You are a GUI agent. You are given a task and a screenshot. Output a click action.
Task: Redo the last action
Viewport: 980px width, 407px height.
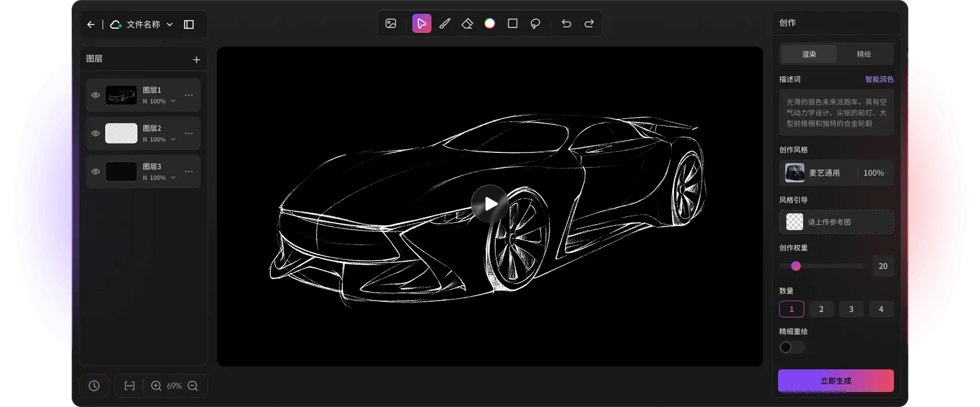click(589, 24)
